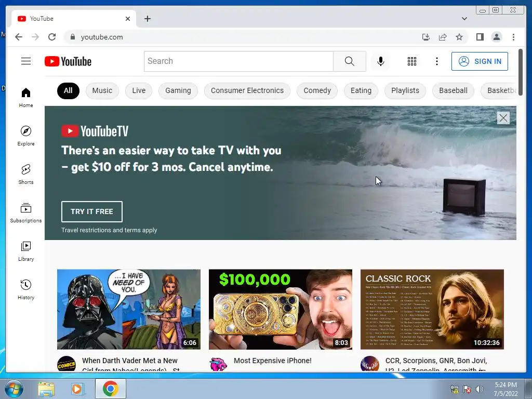Go back in Chrome

(x=19, y=37)
